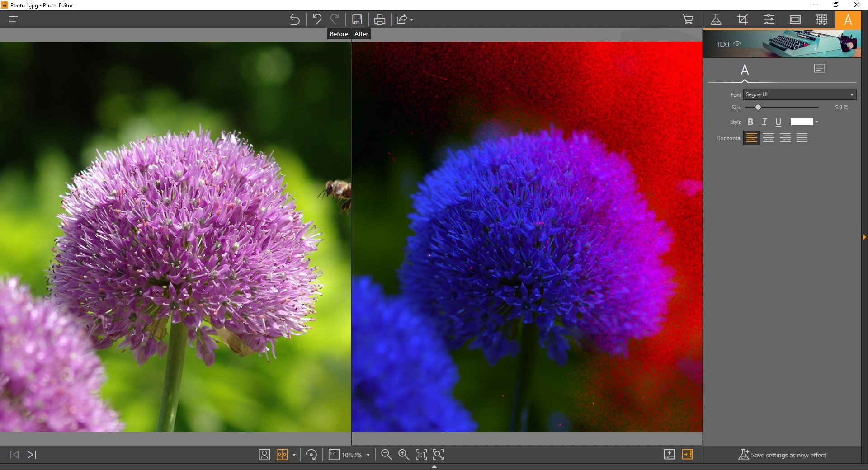Toggle the bottom filmstrip panel icon
The height and width of the screenshot is (470, 868).
click(670, 455)
